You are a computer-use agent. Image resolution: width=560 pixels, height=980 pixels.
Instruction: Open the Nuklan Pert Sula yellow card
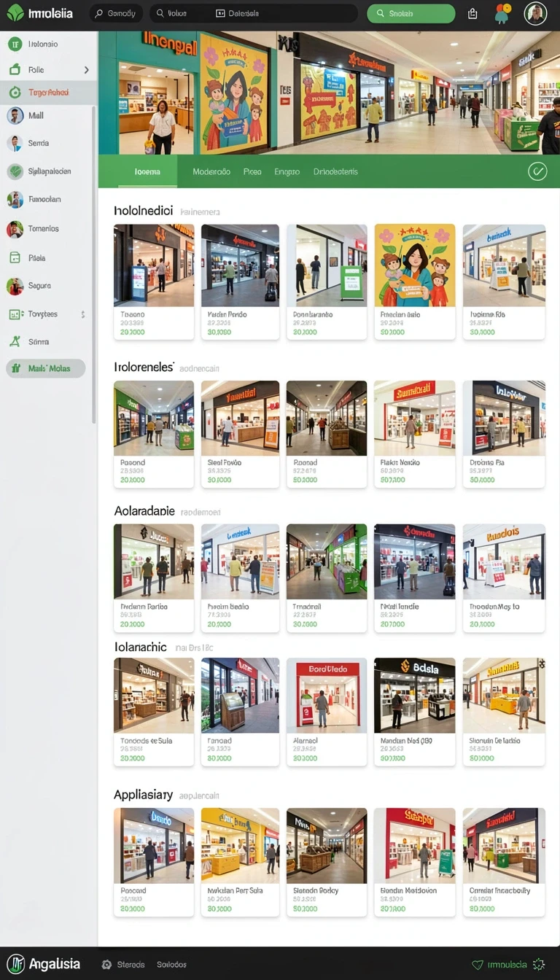point(240,862)
